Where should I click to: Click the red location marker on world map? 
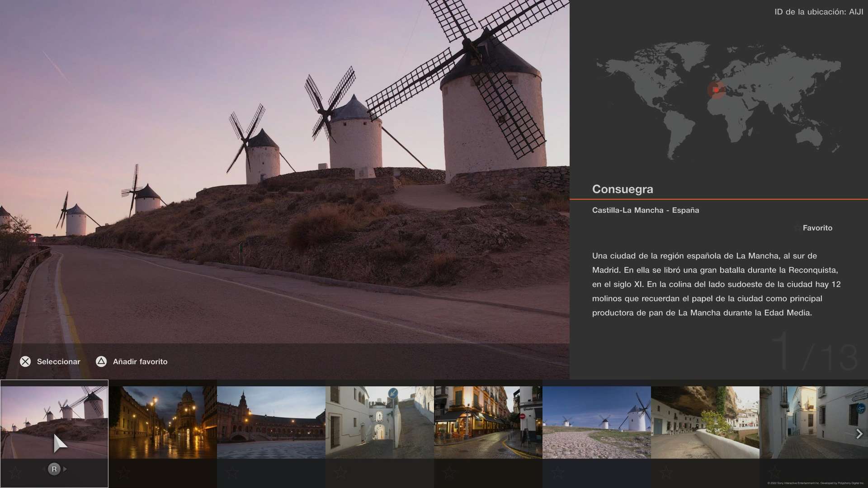[x=716, y=90]
